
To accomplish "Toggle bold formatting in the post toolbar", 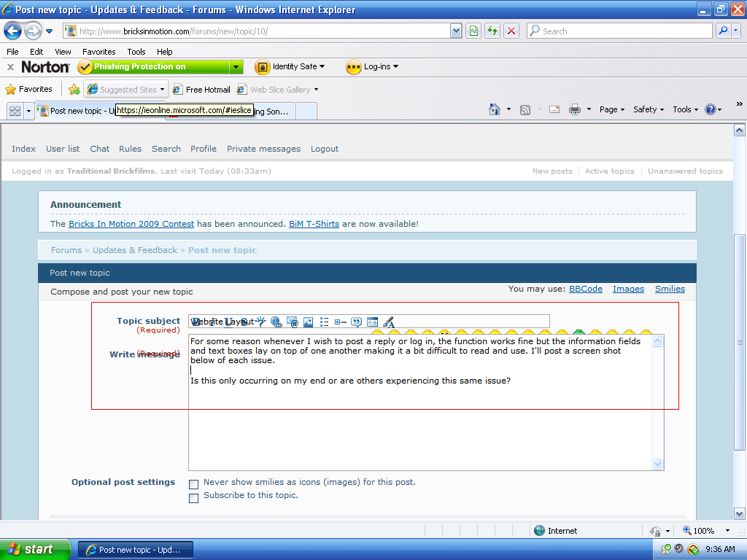I will [193, 322].
